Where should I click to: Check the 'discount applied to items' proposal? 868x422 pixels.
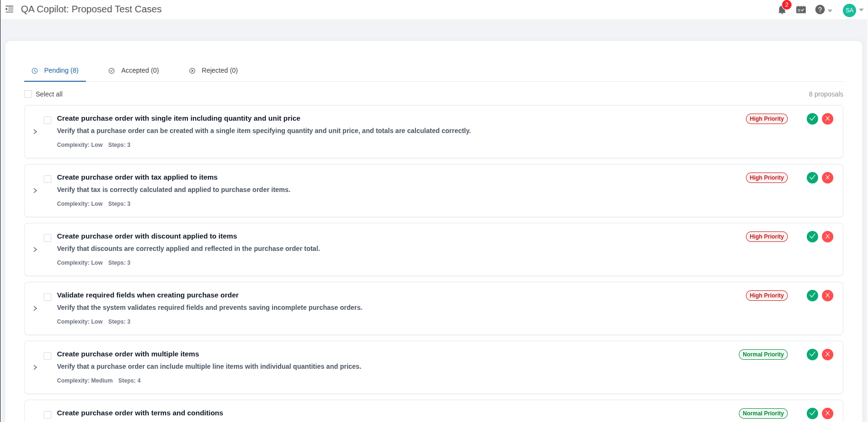click(x=47, y=238)
